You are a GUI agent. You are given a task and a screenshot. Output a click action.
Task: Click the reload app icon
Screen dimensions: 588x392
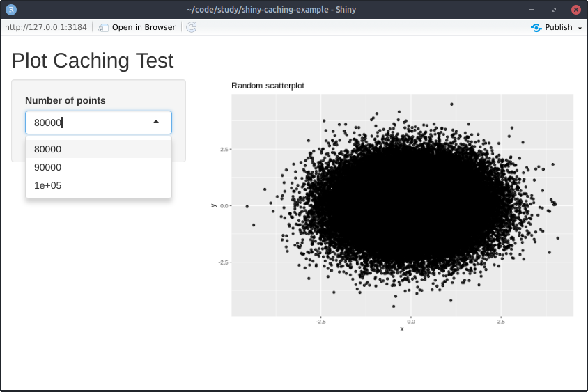(x=192, y=27)
